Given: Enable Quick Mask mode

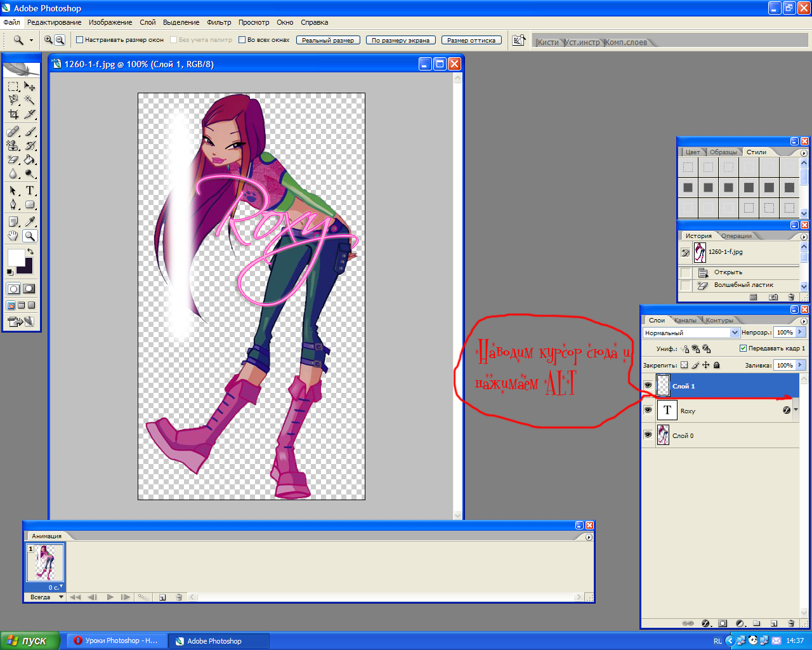Looking at the screenshot, I should pyautogui.click(x=29, y=289).
